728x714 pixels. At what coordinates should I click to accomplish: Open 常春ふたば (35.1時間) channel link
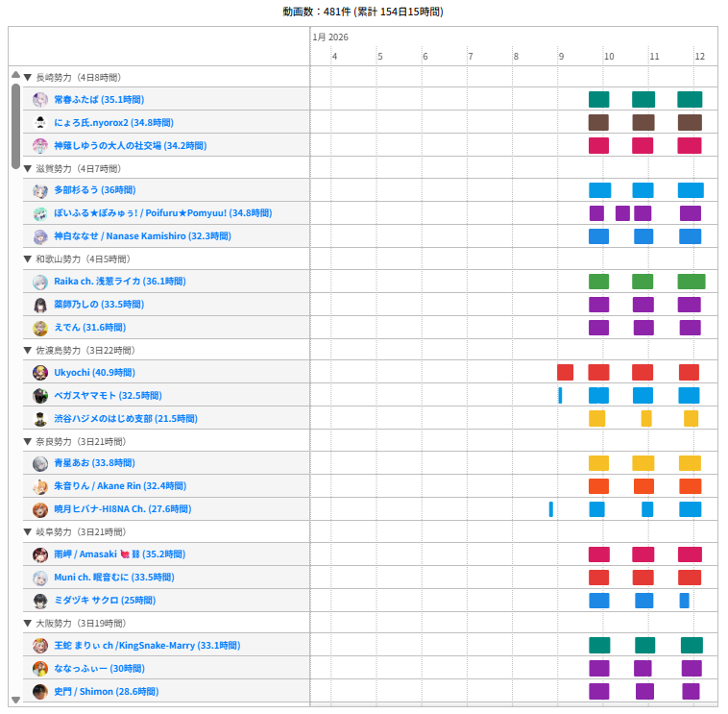pyautogui.click(x=99, y=99)
